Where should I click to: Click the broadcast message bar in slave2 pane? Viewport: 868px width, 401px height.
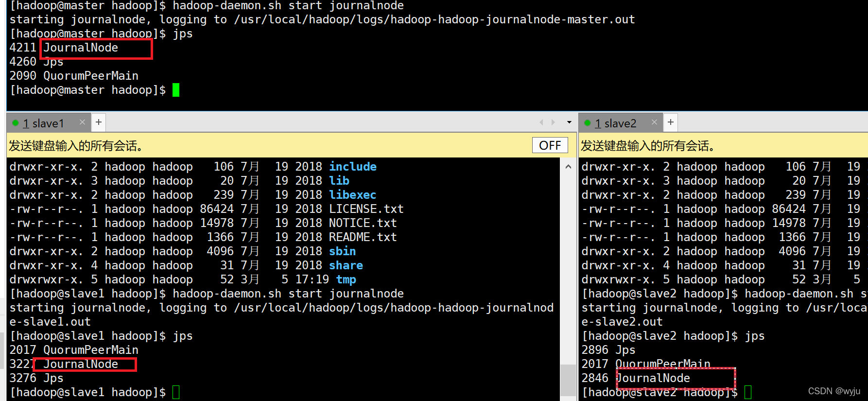724,145
